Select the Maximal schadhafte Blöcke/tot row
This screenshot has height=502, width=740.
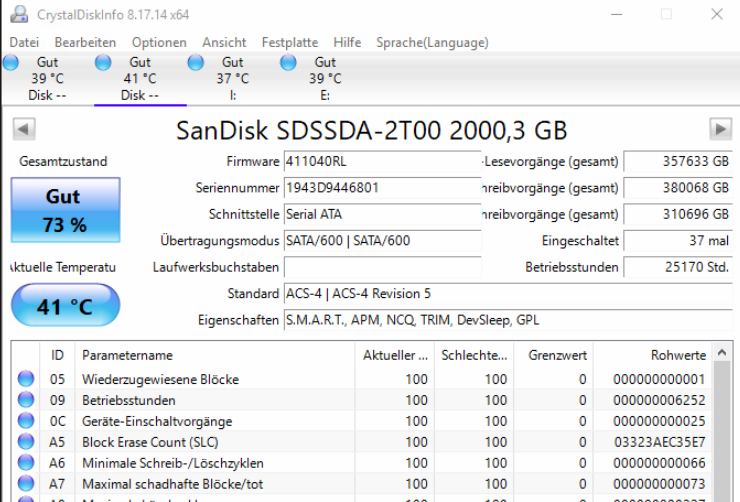[x=362, y=483]
